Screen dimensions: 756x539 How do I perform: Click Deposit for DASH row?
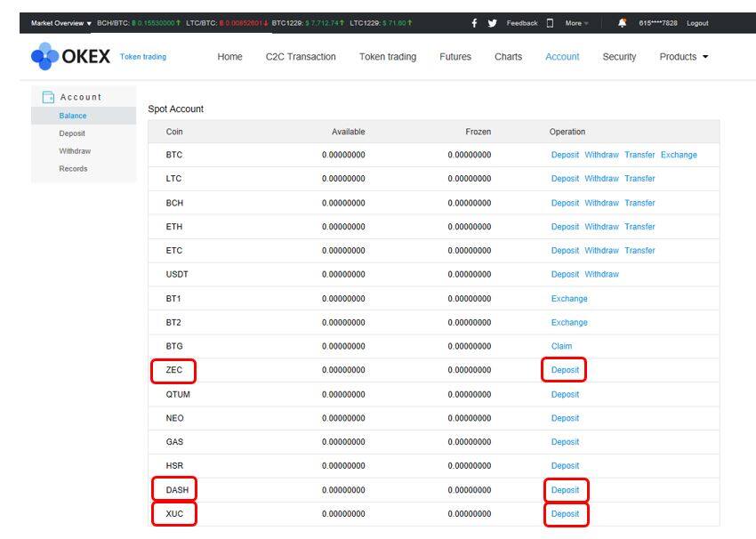click(565, 490)
